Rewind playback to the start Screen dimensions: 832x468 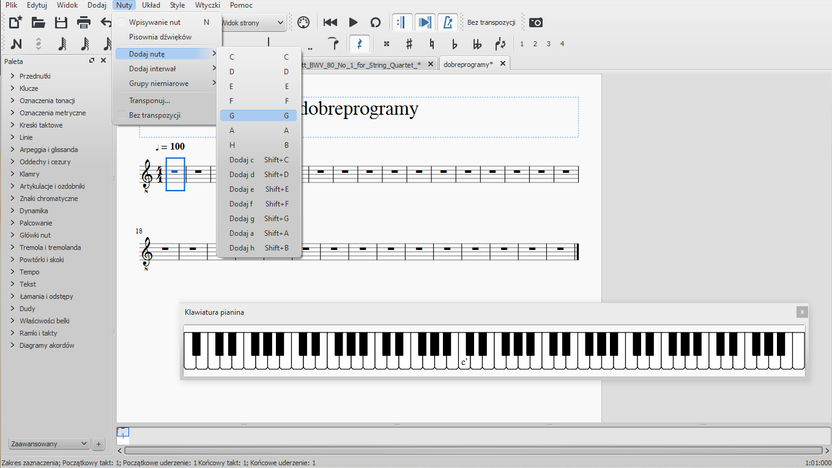[330, 22]
